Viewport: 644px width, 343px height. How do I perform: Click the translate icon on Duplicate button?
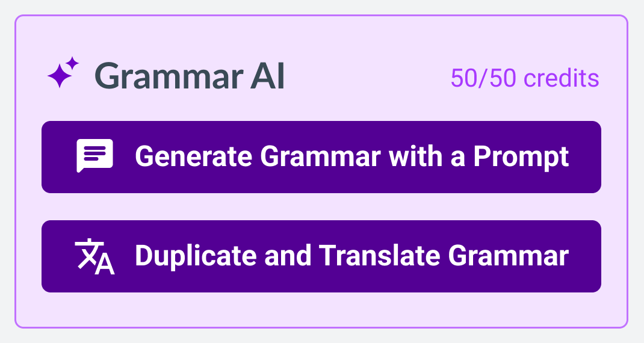(x=95, y=256)
